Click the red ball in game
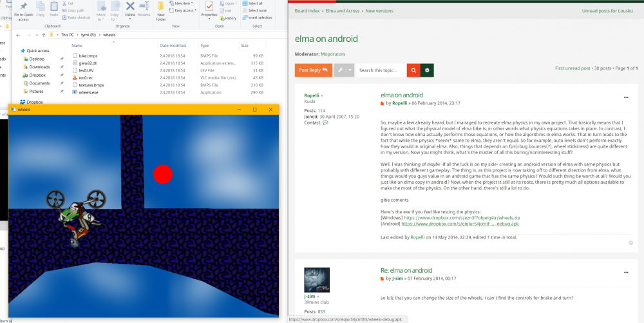Screen dimensions: 644x323 (162, 173)
